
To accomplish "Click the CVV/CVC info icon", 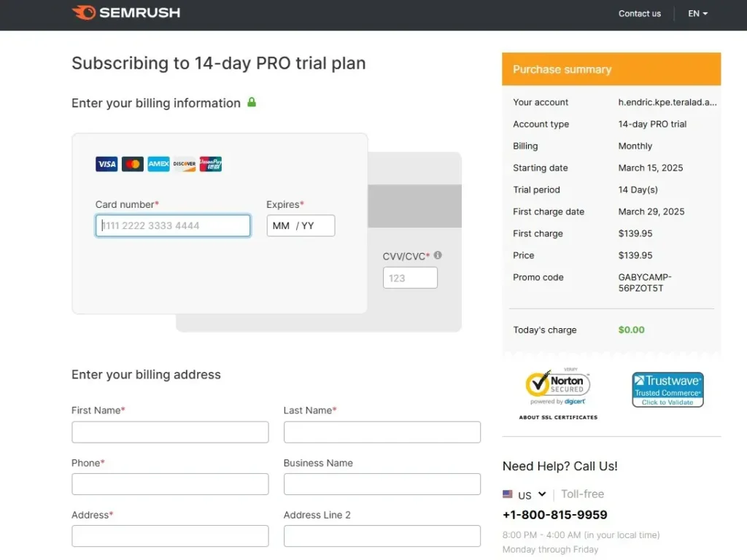I will pos(438,255).
